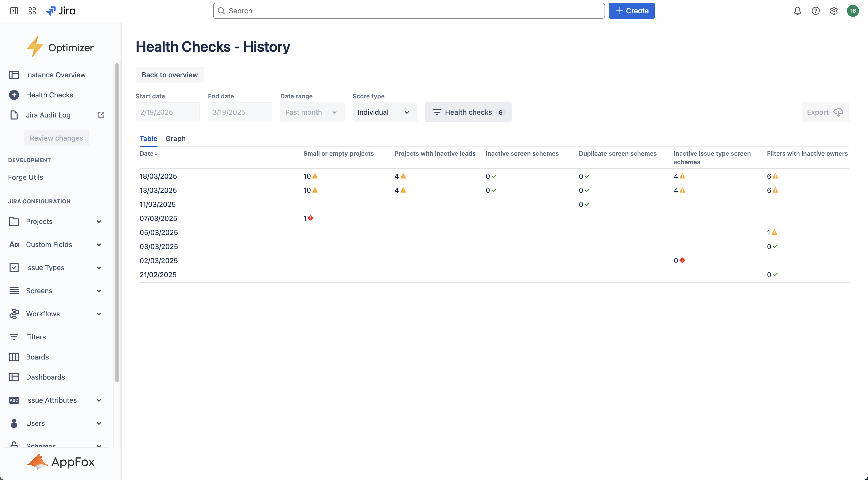Open the Jira settings gear icon
868x480 pixels.
coord(834,11)
